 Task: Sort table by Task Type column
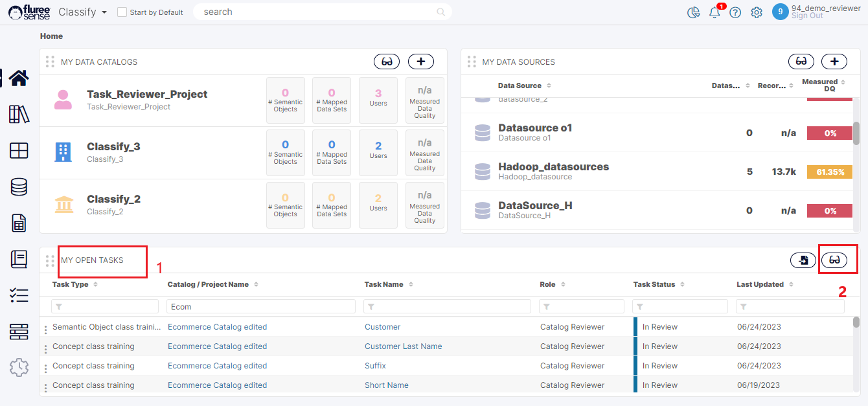pos(95,284)
